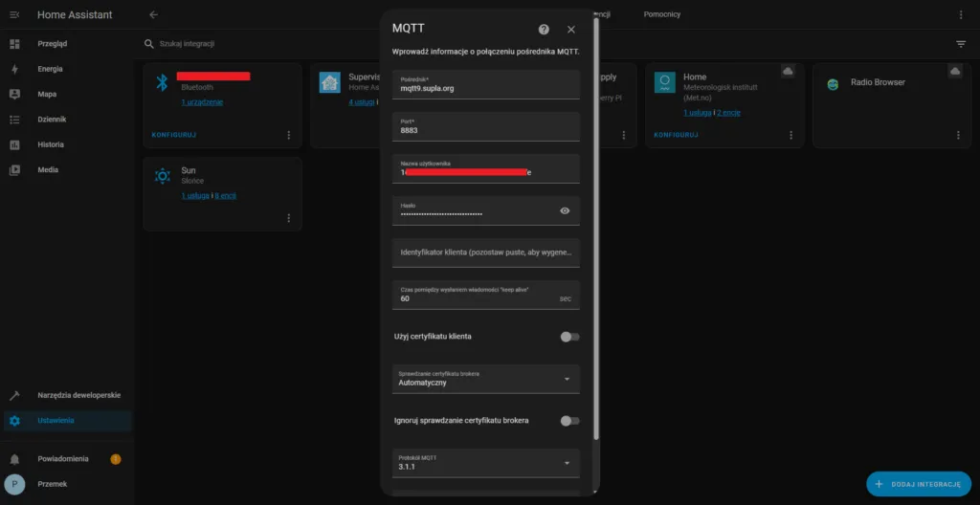
Task: Click cloud icon on Home card
Action: click(789, 71)
